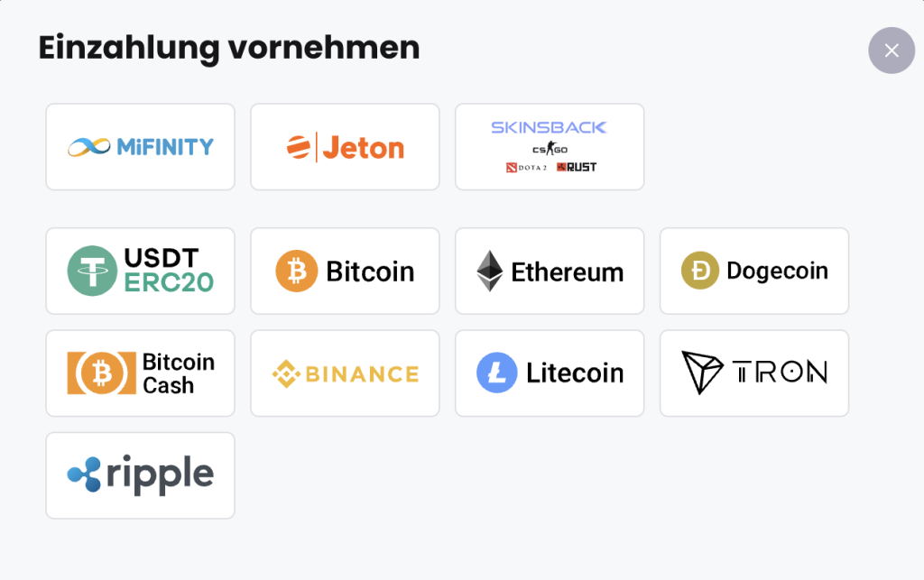
Task: Click the Ethereum diamond icon
Action: [x=490, y=271]
